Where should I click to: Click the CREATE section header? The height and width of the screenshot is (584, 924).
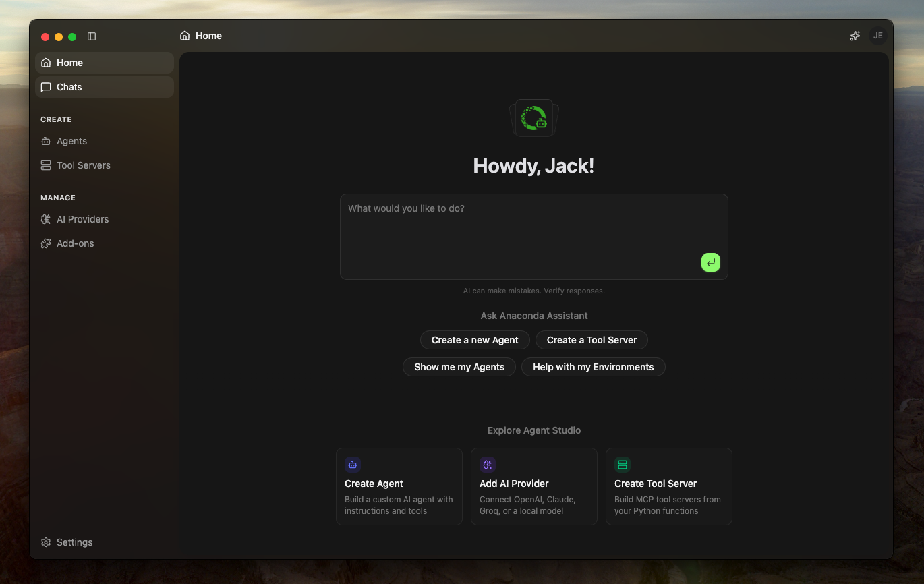[x=56, y=119]
